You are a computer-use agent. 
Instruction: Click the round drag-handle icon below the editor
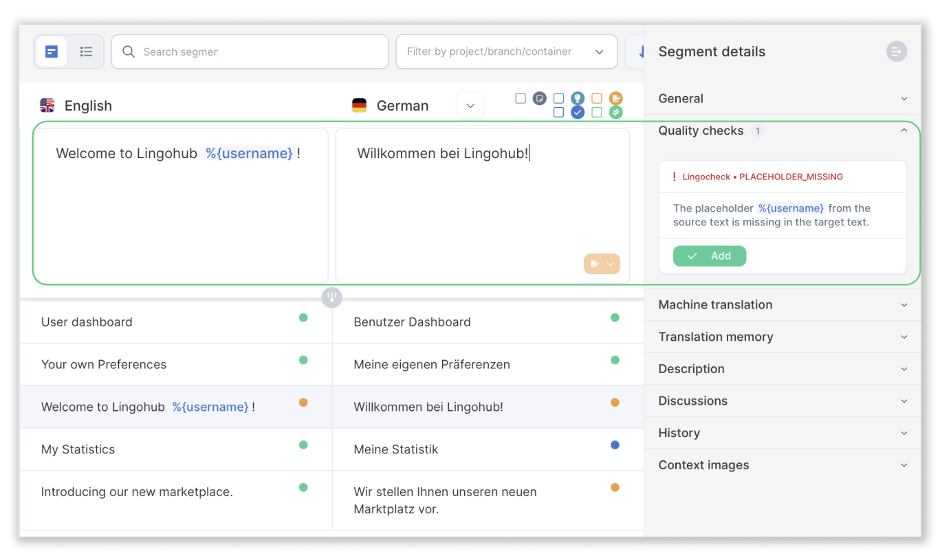coord(331,298)
